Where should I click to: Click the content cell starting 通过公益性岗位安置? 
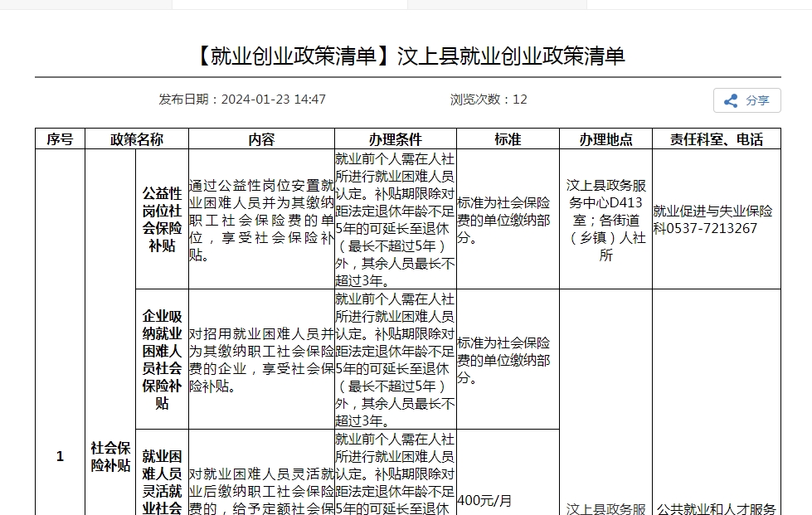point(261,220)
